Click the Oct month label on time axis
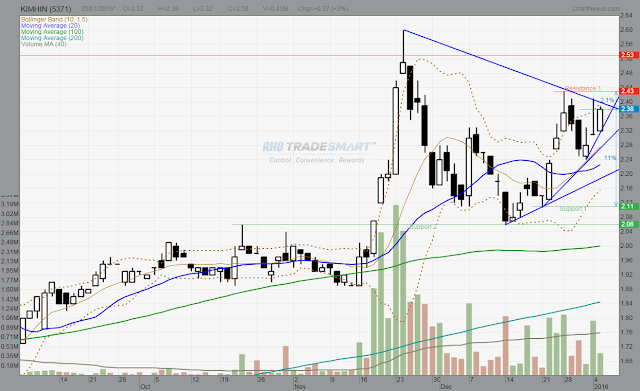 point(145,386)
